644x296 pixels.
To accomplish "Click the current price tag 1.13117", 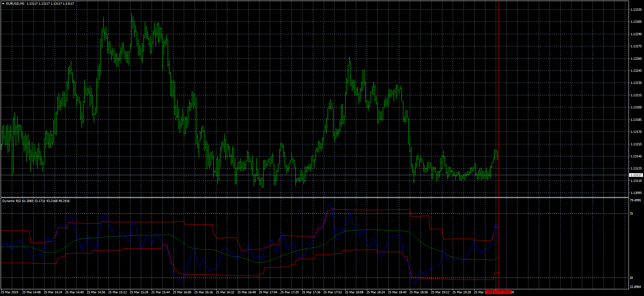I will pos(636,175).
